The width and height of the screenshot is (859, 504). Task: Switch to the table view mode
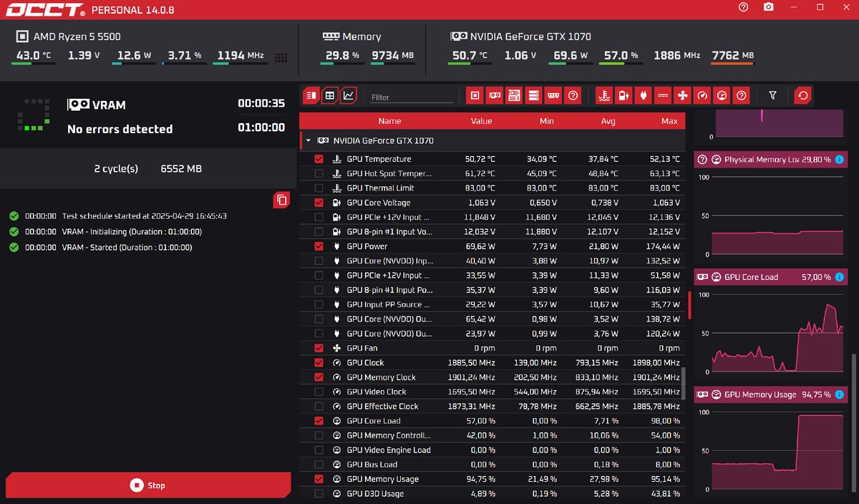pos(329,95)
